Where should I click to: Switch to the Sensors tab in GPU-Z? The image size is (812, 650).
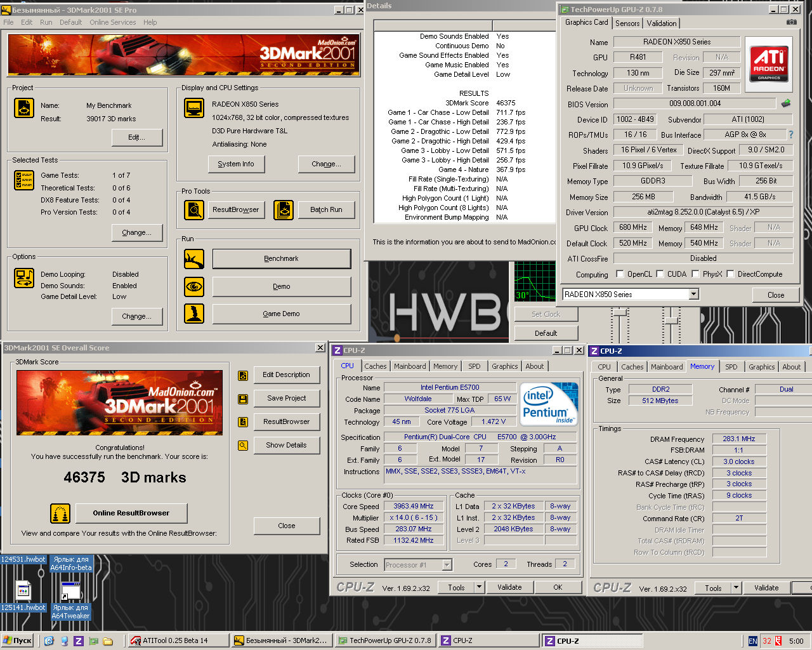click(627, 23)
